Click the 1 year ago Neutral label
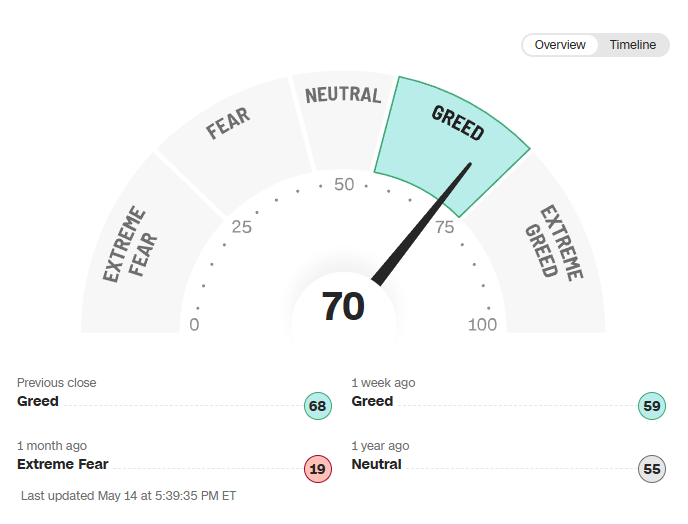The height and width of the screenshot is (524, 688). point(376,464)
